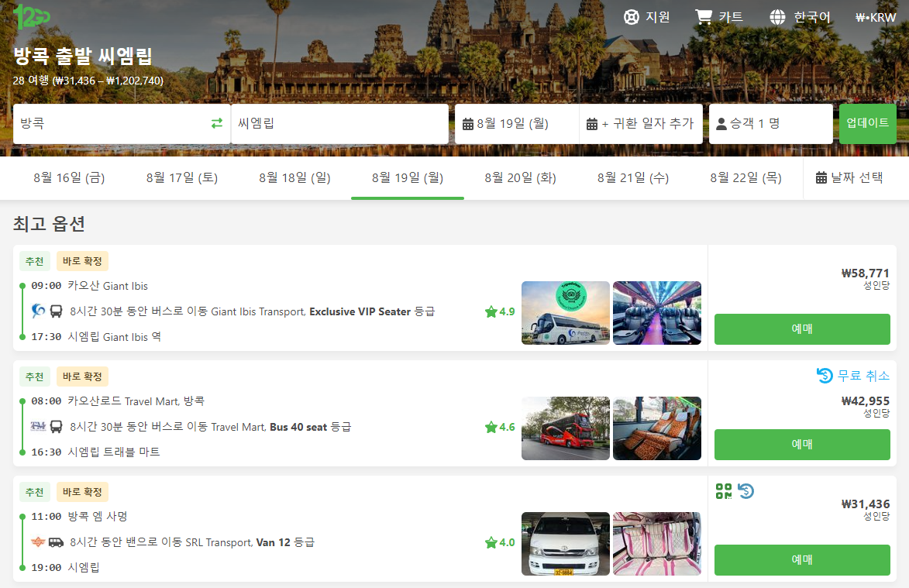
Task: Click the Bus 40 seat class text
Action: click(298, 427)
